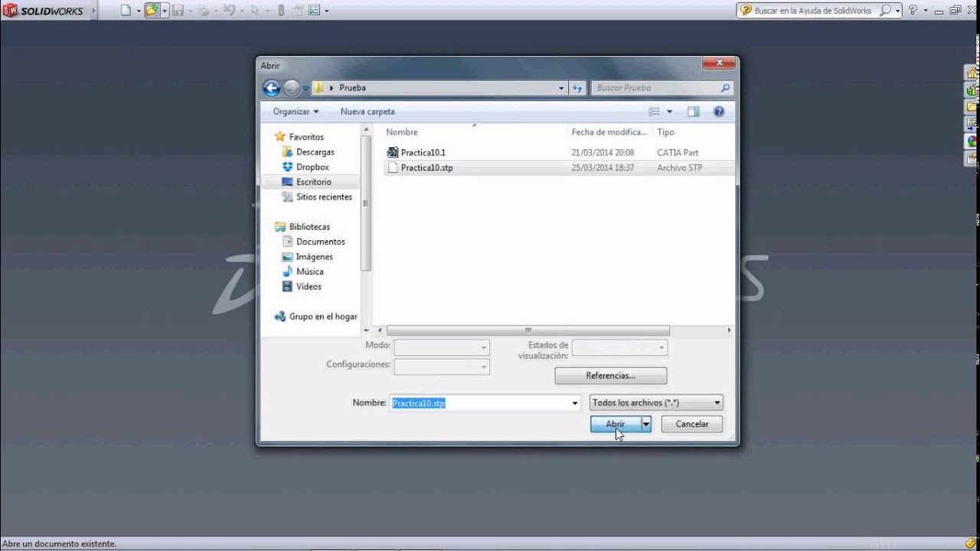Open the Organizar dropdown menu
The width and height of the screenshot is (980, 551).
click(x=296, y=112)
